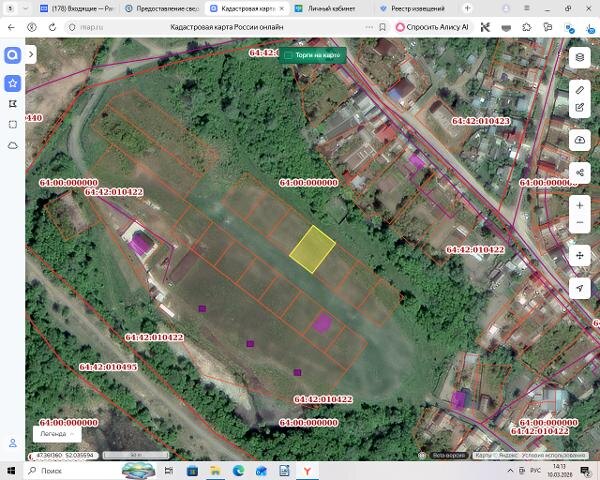600x480 pixels.
Task: Zoom in the map with plus
Action: [580, 206]
